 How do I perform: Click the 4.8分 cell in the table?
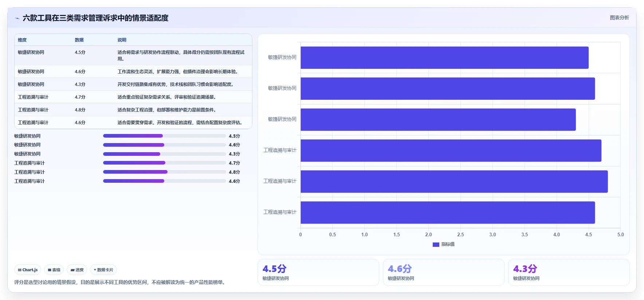pyautogui.click(x=80, y=110)
